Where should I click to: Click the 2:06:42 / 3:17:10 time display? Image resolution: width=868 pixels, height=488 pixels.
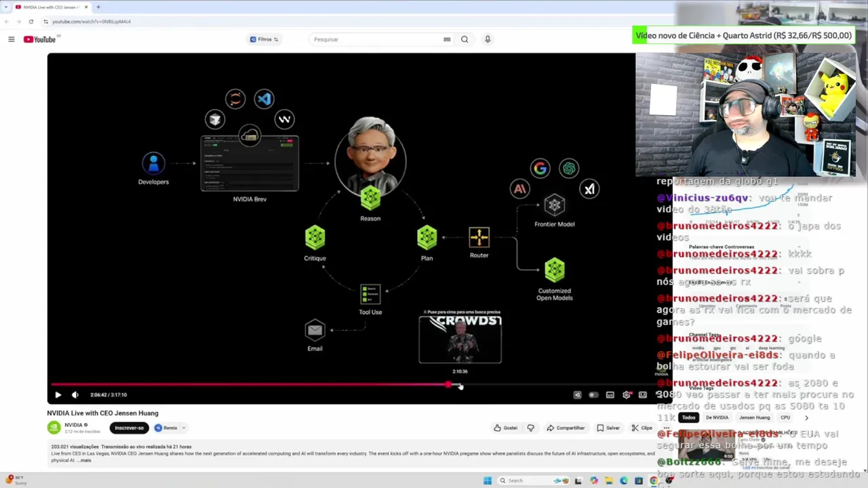(108, 394)
